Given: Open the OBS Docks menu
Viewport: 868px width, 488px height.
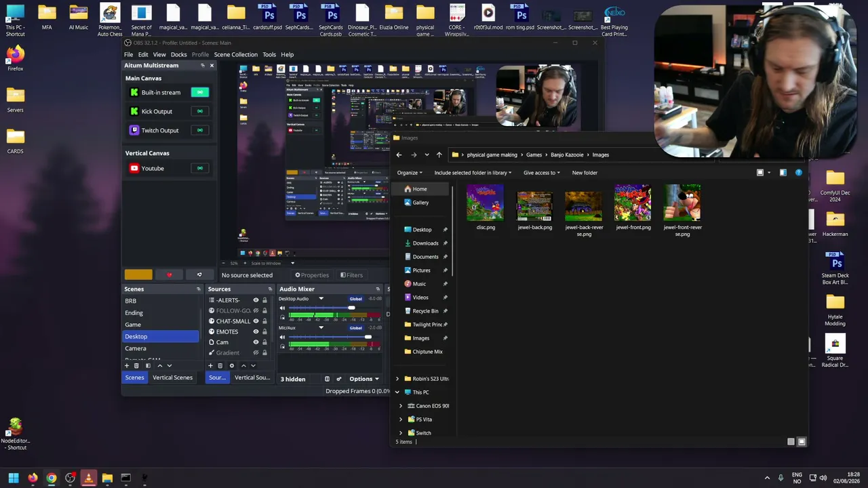Looking at the screenshot, I should tap(179, 54).
